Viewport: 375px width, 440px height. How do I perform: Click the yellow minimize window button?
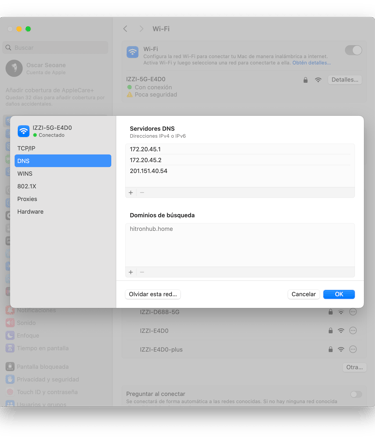click(x=19, y=29)
